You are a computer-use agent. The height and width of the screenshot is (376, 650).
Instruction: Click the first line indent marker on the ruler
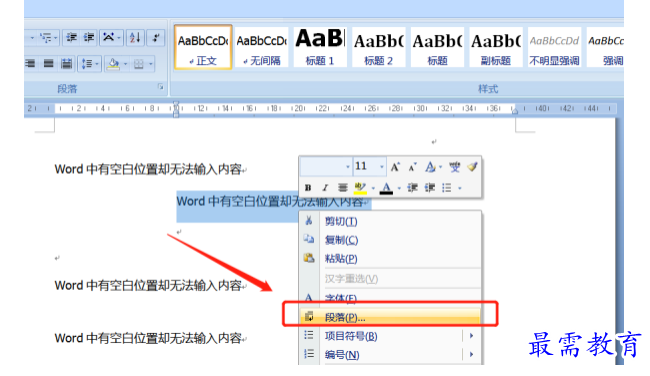coord(176,104)
